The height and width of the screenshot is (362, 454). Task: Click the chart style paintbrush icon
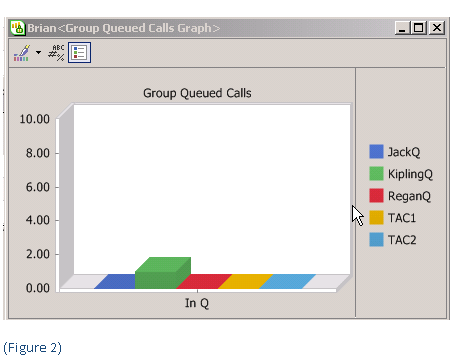[22, 53]
